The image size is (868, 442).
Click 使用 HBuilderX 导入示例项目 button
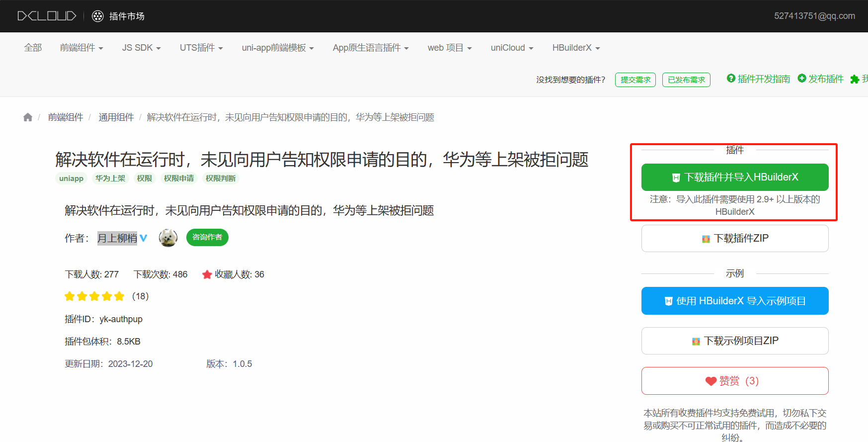pos(735,301)
